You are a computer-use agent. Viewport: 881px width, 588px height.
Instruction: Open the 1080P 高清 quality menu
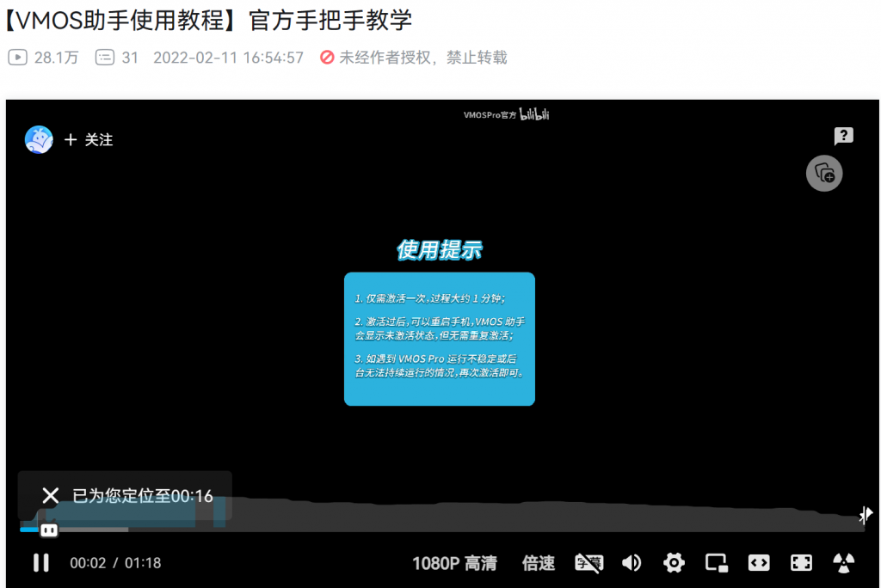tap(454, 563)
